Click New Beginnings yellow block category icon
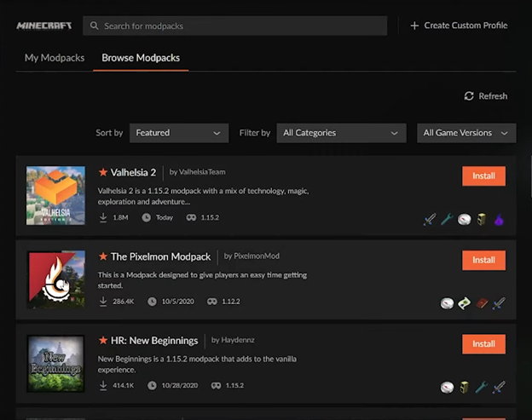Image resolution: width=532 pixels, height=420 pixels. click(x=464, y=387)
